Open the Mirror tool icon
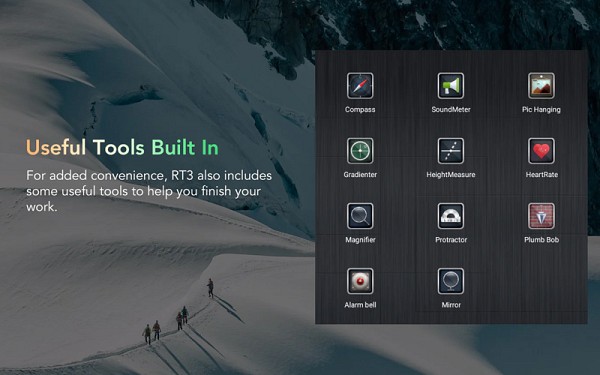The height and width of the screenshot is (375, 600). point(451,281)
